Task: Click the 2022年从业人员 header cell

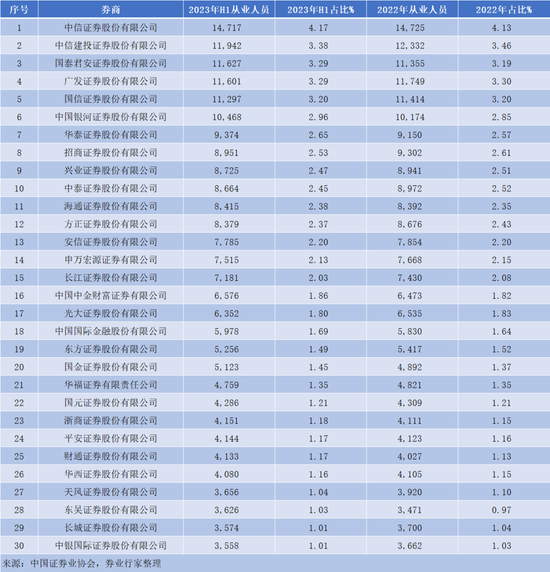Action: click(412, 9)
